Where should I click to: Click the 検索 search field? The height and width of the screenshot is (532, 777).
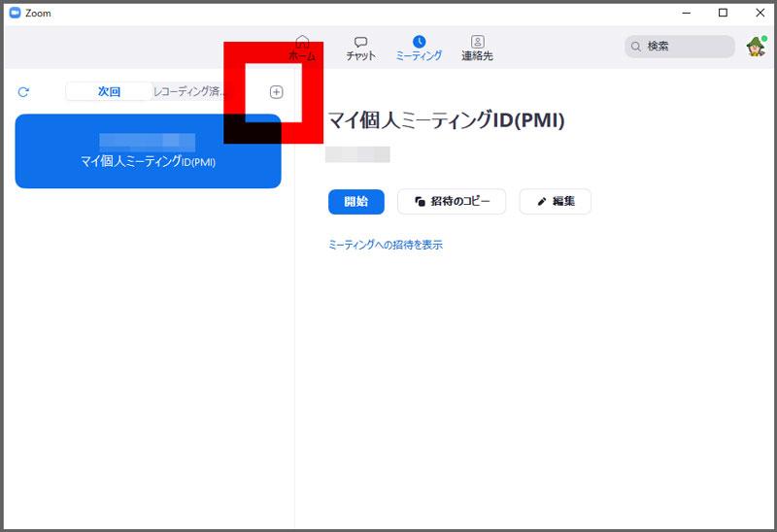click(x=679, y=47)
